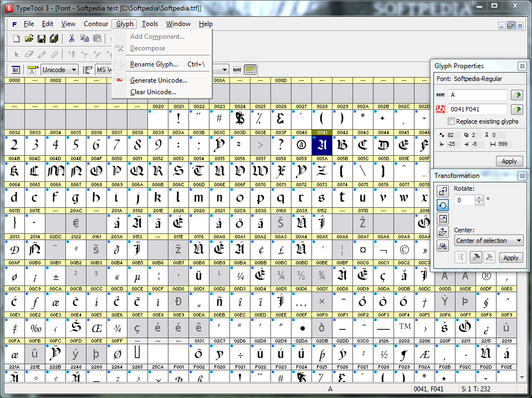Click the TypeTool F document icon in menu bar
This screenshot has width=532, height=398.
click(x=14, y=24)
